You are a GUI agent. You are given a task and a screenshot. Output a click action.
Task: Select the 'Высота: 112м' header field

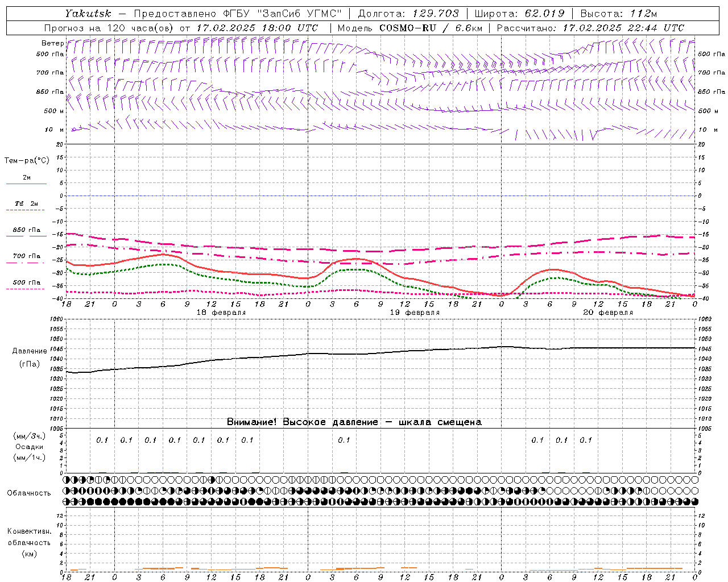coord(619,14)
